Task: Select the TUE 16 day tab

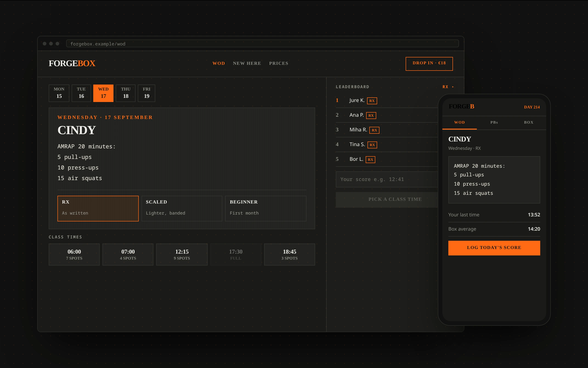Action: pyautogui.click(x=81, y=93)
